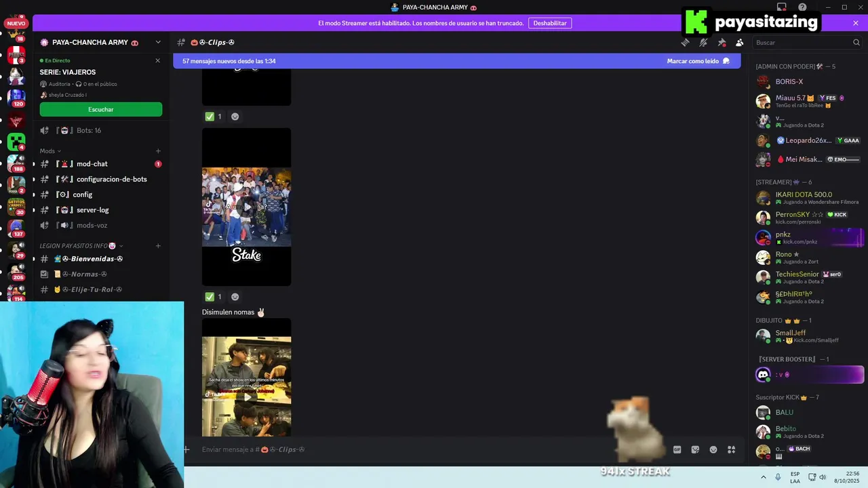Click checkmark reaction under top video
Image resolution: width=868 pixels, height=488 pixels.
pos(214,117)
